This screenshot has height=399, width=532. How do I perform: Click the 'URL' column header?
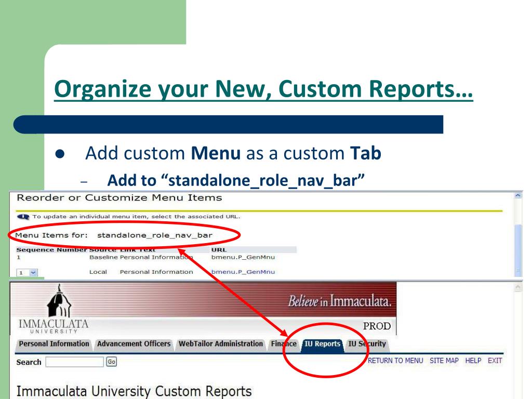pyautogui.click(x=219, y=250)
